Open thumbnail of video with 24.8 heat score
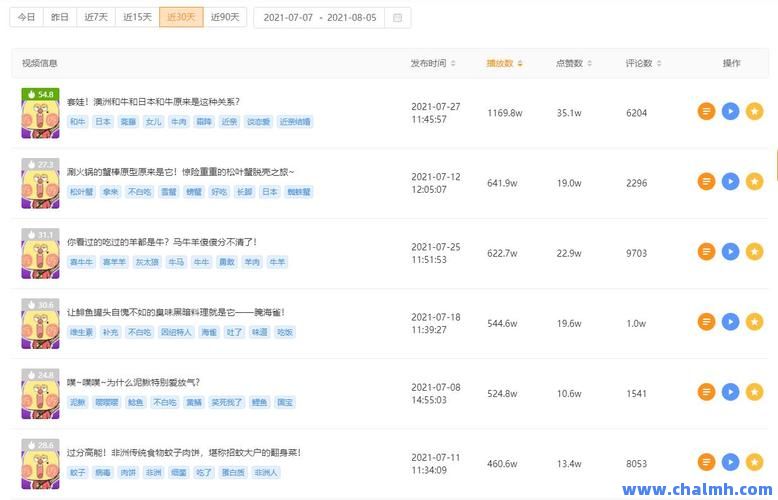Screen dimensions: 778x500 tap(40, 394)
